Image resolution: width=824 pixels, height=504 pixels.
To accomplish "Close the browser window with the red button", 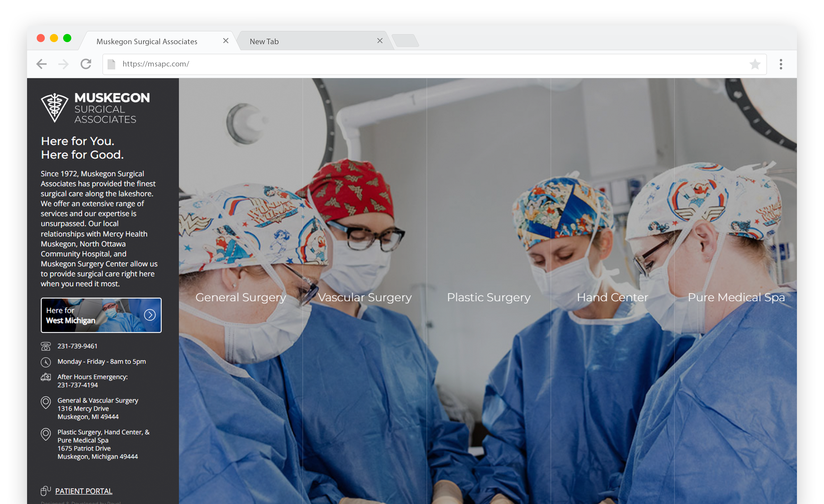I will click(x=41, y=38).
